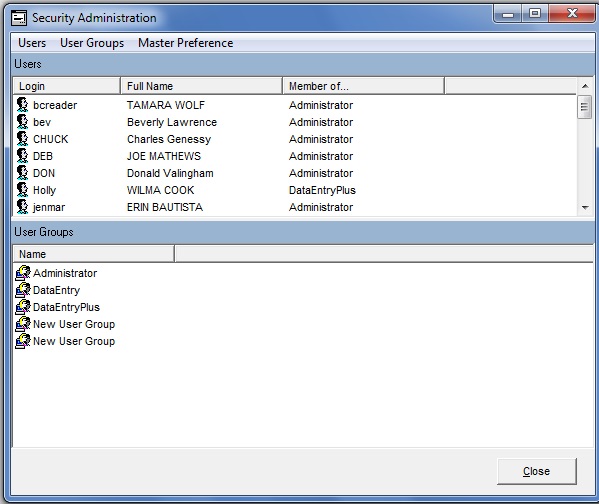The image size is (599, 504).
Task: Select the bcreader user icon
Action: (x=23, y=105)
